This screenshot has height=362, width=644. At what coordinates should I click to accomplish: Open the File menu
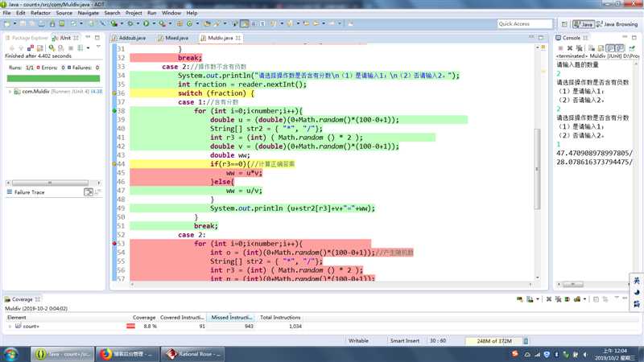point(6,13)
